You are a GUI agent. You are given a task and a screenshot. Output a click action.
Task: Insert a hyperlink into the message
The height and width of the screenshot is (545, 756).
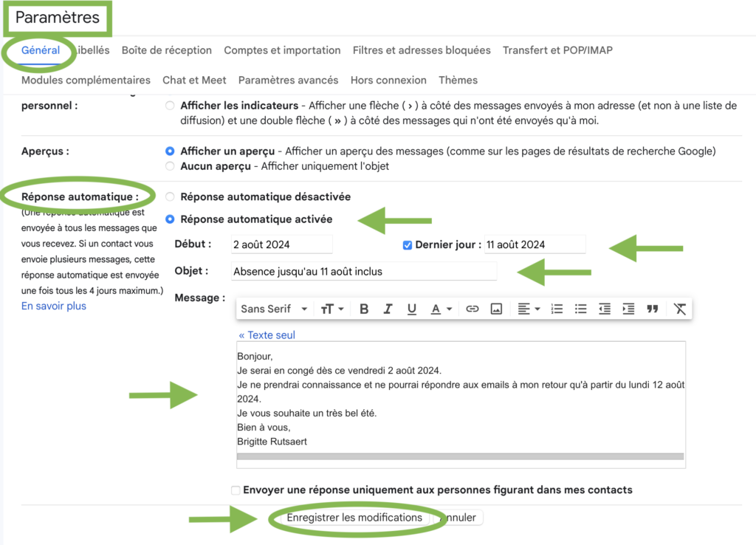(x=472, y=309)
